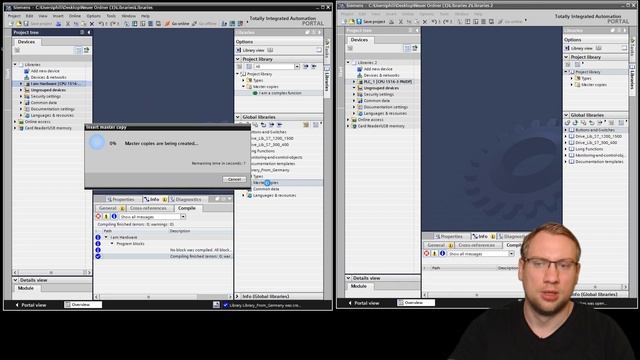Select Master copies in right Project library

click(x=594, y=85)
